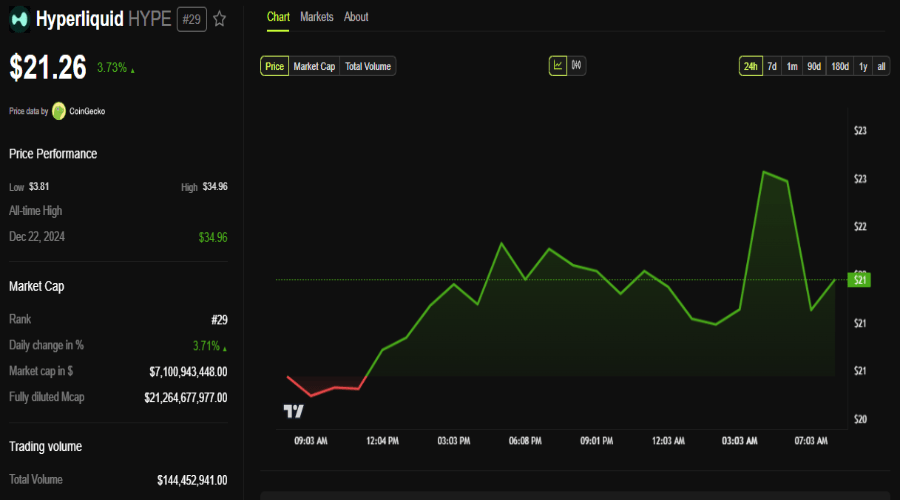Click the CoinGecko price data link
This screenshot has width=900, height=500.
[x=87, y=111]
